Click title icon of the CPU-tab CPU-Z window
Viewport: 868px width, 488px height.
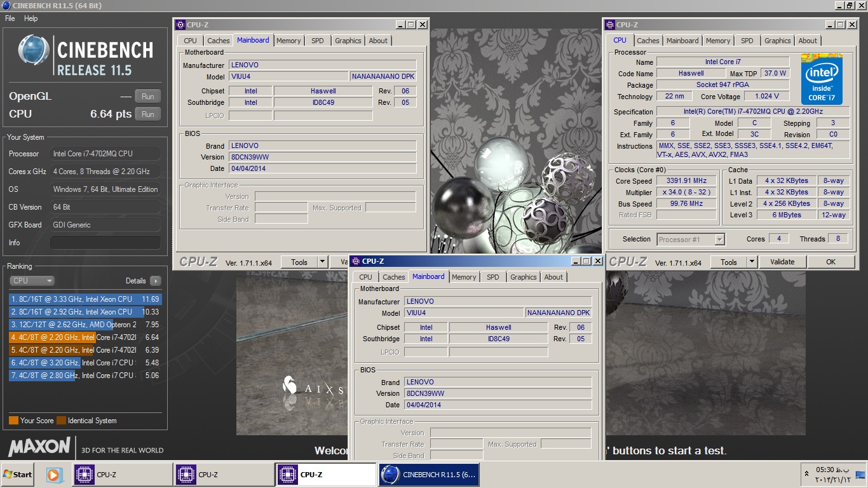coord(610,25)
